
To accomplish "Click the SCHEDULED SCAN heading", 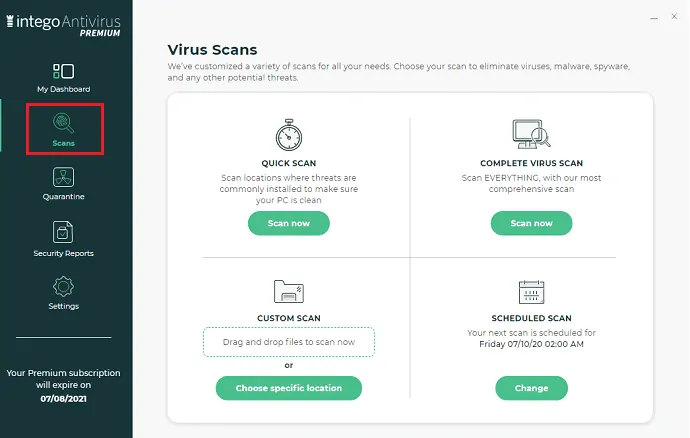I will [532, 318].
